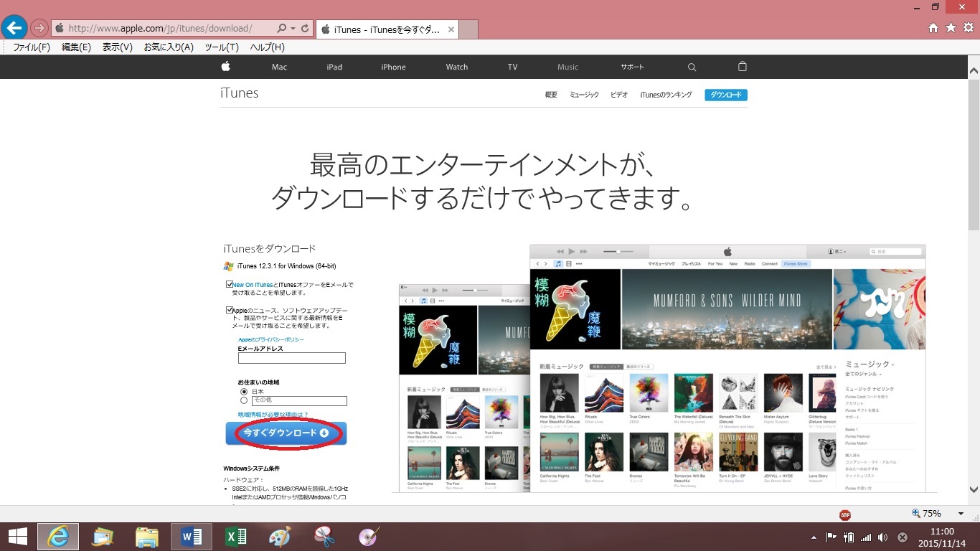This screenshot has height=551, width=980.
Task: Open File Explorer folder in taskbar
Action: pyautogui.click(x=147, y=537)
